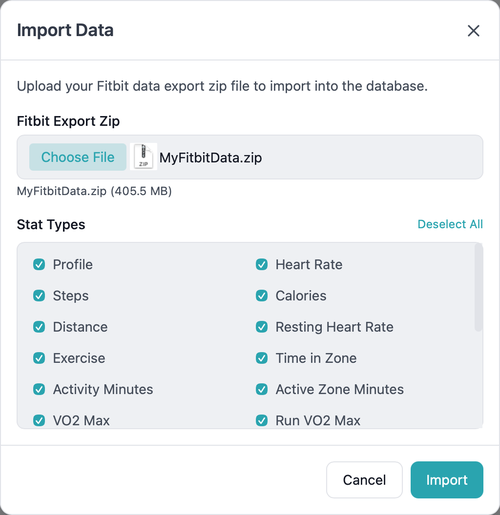Uncheck Time in Zone checkbox

(x=262, y=358)
